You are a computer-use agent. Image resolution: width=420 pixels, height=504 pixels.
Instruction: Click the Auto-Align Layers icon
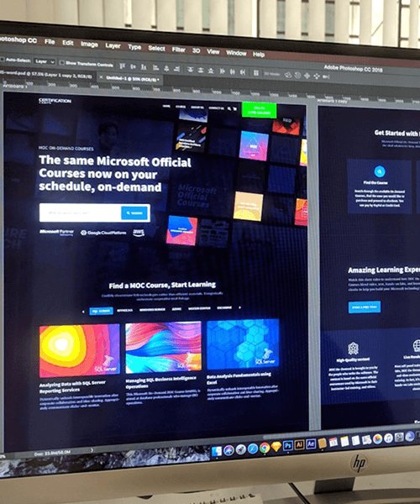point(256,73)
